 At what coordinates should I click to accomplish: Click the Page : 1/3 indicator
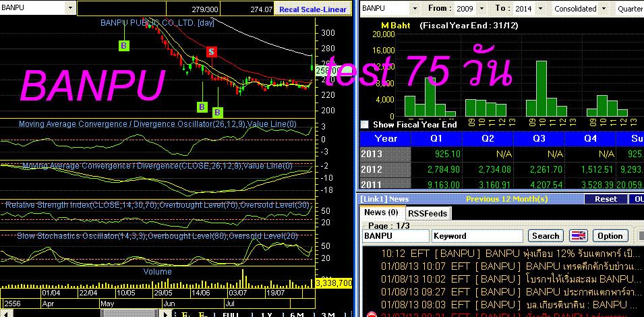tap(389, 225)
